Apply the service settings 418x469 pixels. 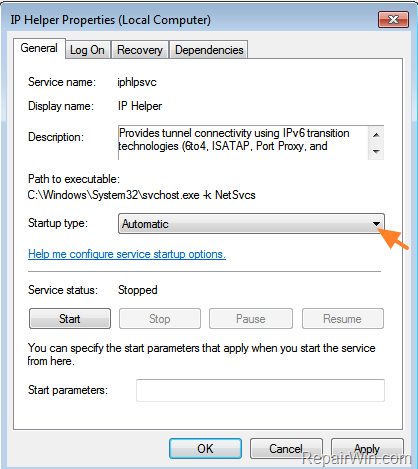coord(367,449)
